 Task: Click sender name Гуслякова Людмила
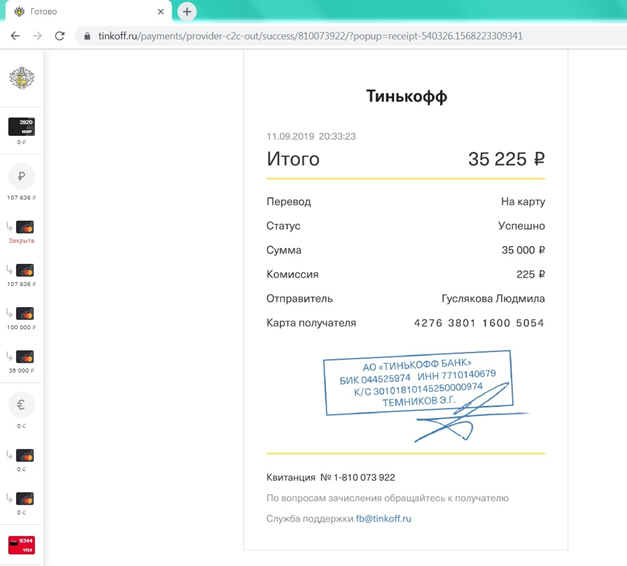pos(493,298)
